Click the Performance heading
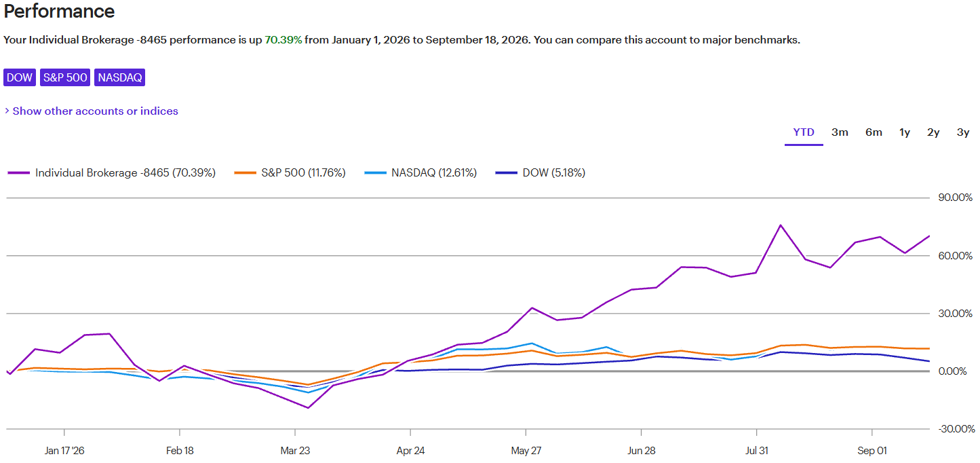 pyautogui.click(x=59, y=11)
